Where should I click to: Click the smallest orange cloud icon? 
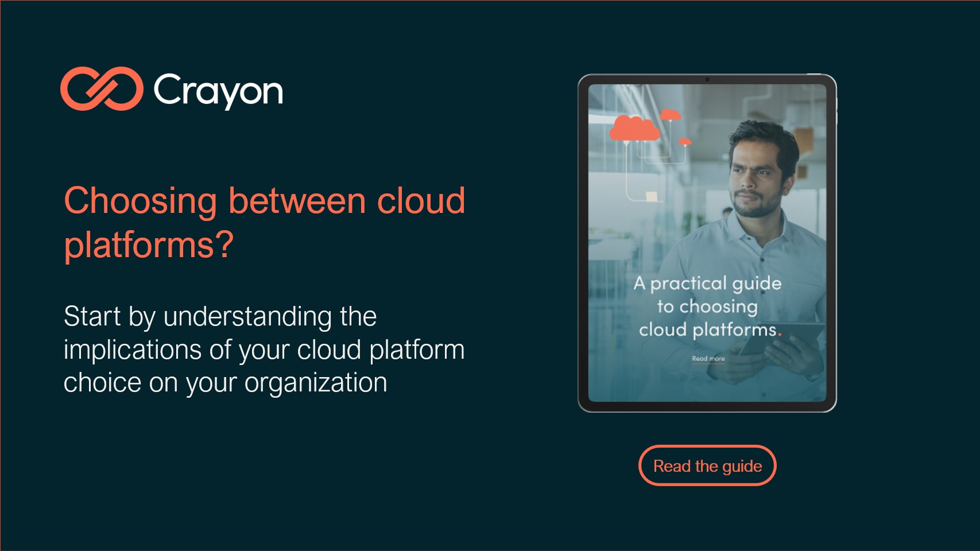685,141
